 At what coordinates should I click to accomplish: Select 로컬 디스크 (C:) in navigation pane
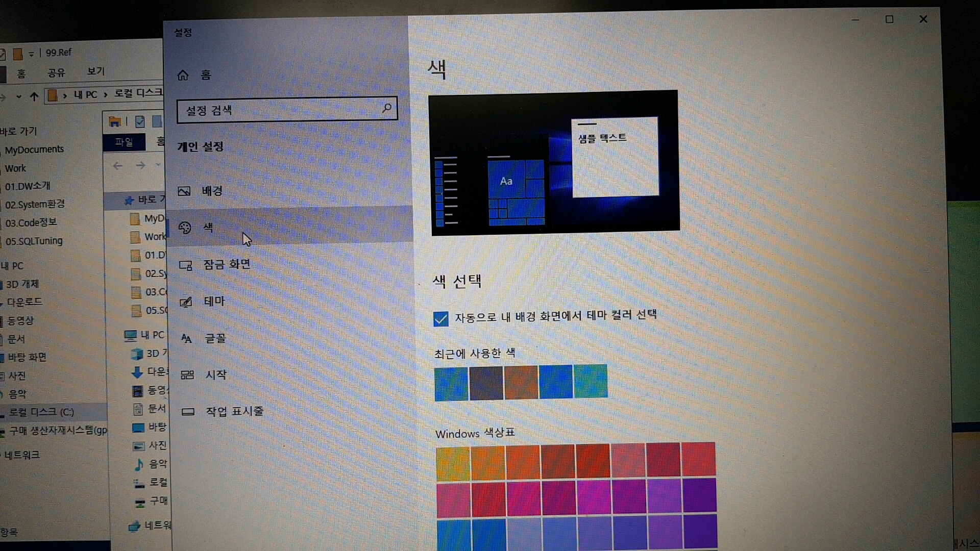pyautogui.click(x=42, y=412)
